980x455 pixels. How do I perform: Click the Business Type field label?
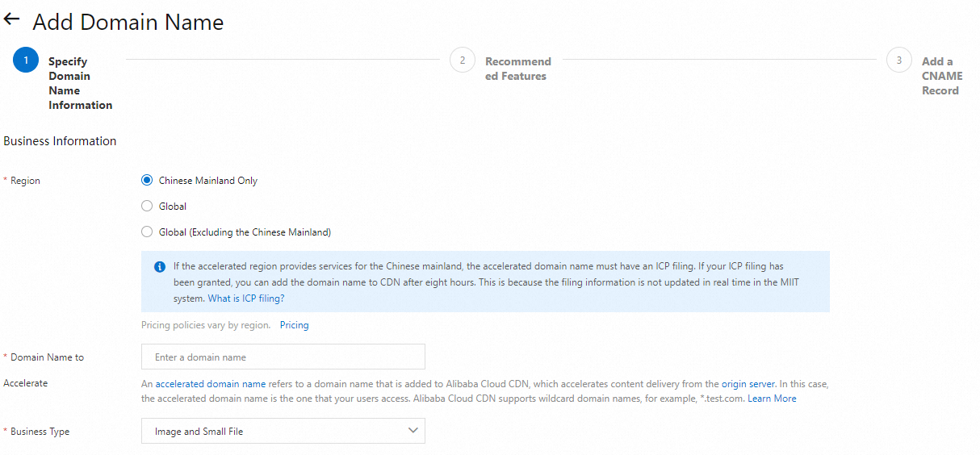point(40,432)
